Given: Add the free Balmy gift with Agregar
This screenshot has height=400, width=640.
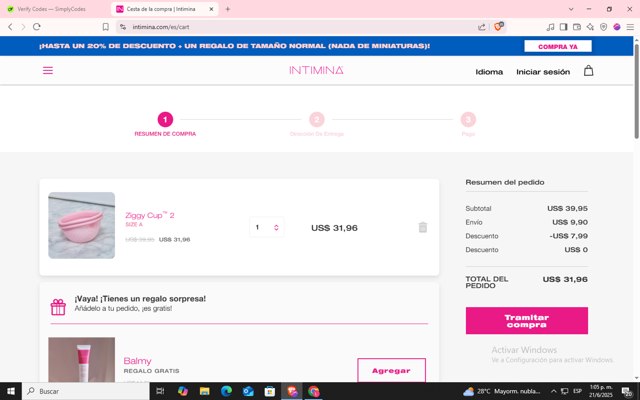Looking at the screenshot, I should [391, 371].
